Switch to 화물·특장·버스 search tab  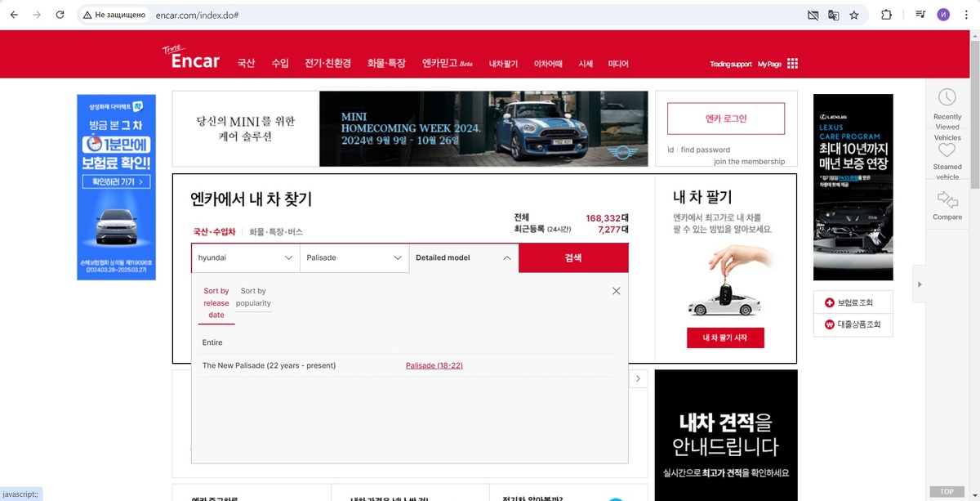point(276,232)
